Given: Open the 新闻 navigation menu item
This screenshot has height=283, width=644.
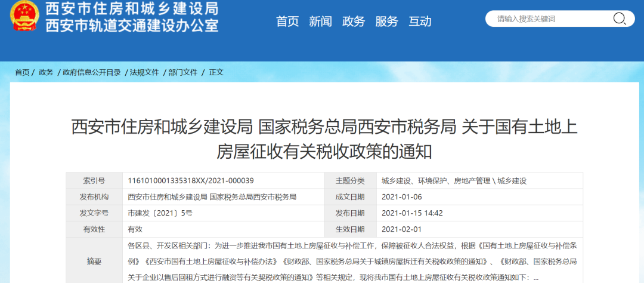Looking at the screenshot, I should click(x=320, y=21).
